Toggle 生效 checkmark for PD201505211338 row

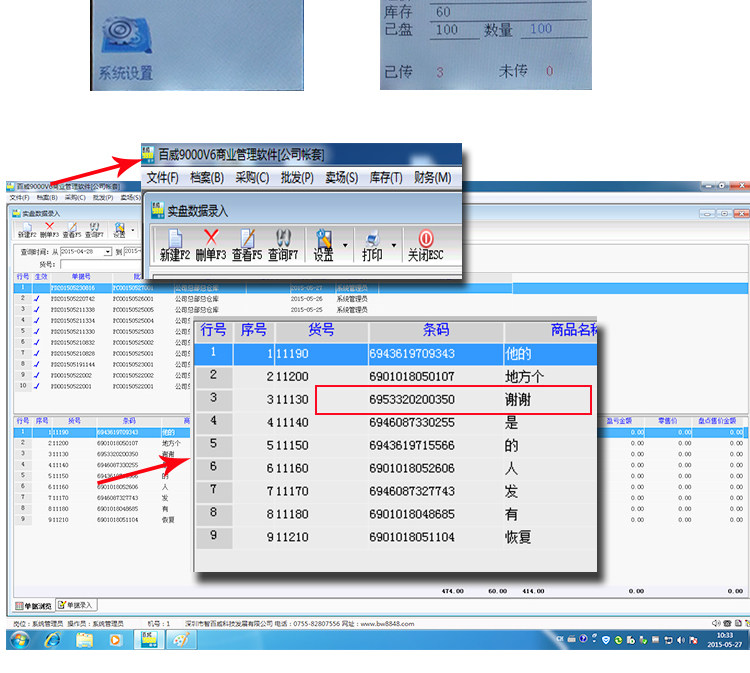(37, 309)
